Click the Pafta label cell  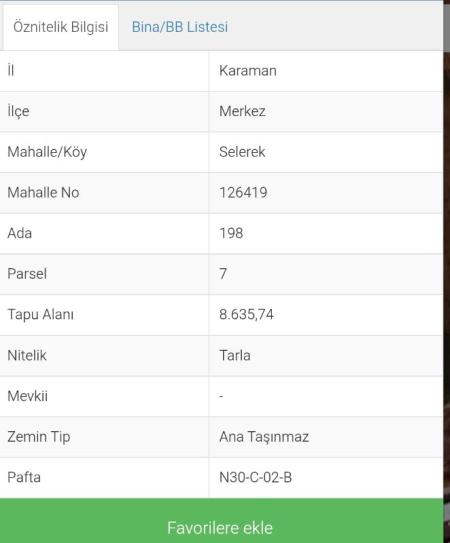104,478
